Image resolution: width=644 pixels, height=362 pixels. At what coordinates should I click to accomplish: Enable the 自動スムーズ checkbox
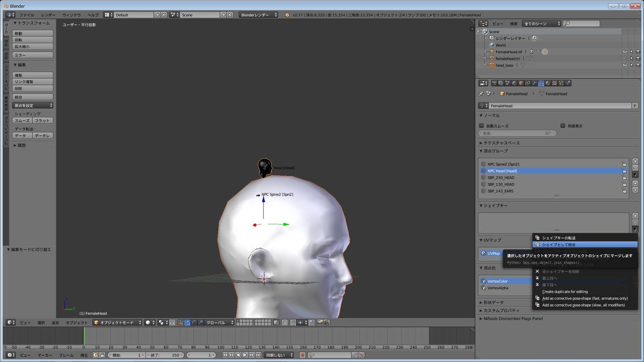481,126
